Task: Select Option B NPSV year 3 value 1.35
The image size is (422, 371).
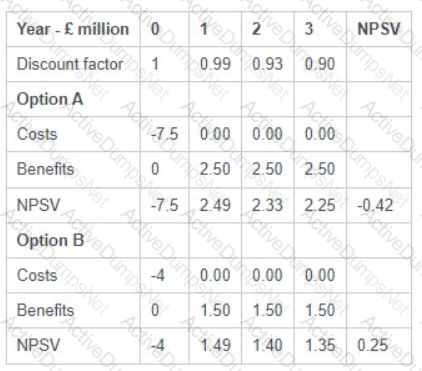Action: point(320,345)
